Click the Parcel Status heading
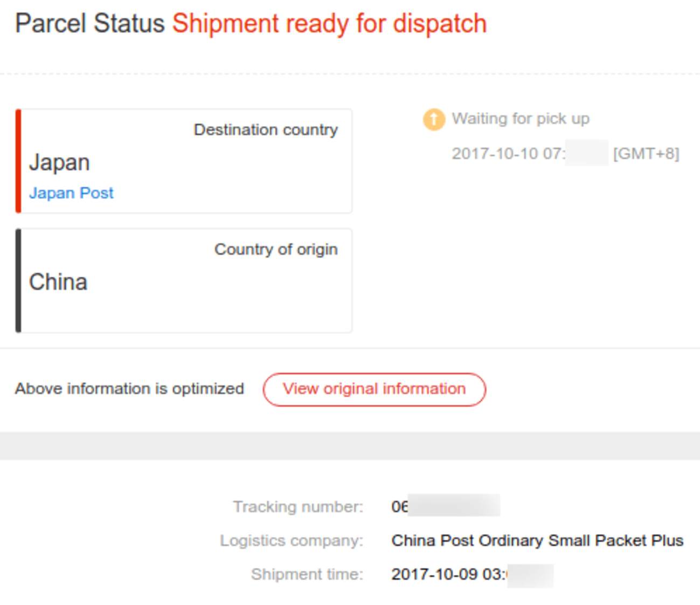700x605 pixels. point(89,24)
